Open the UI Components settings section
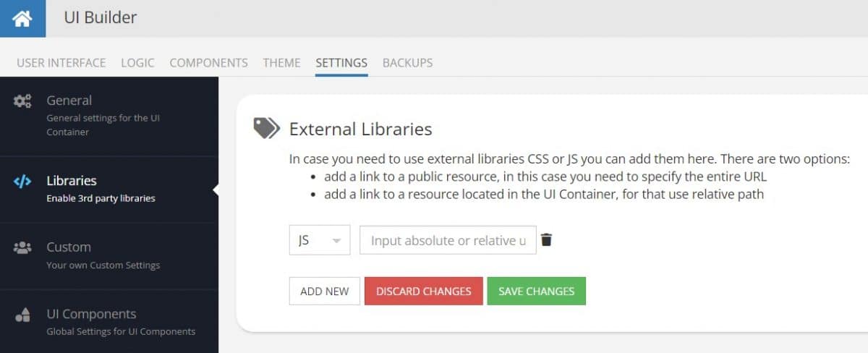 pyautogui.click(x=109, y=322)
